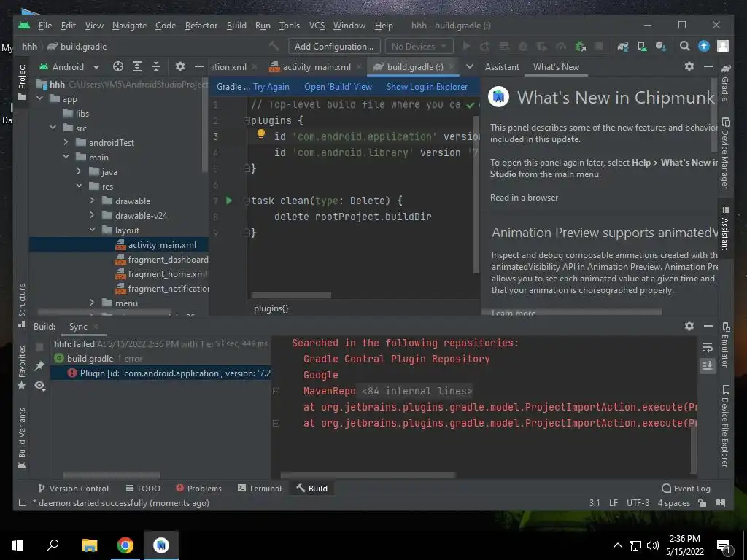Click Try Again link

(271, 87)
